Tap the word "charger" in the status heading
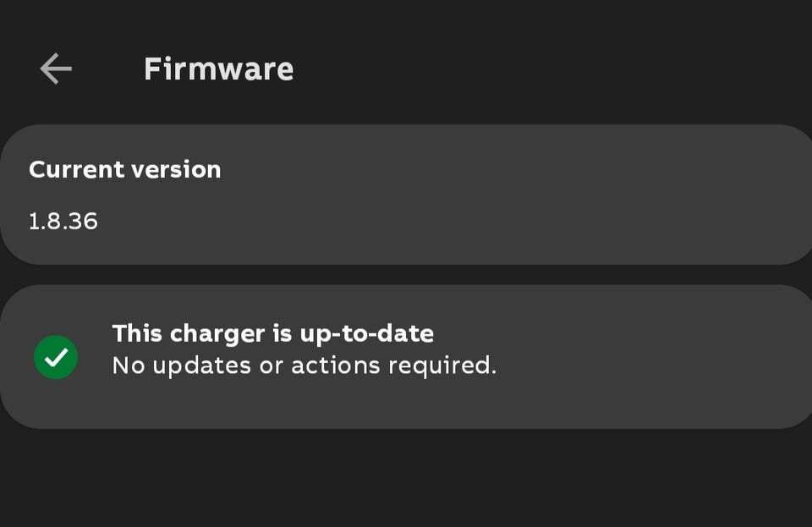812x527 pixels. [217, 333]
